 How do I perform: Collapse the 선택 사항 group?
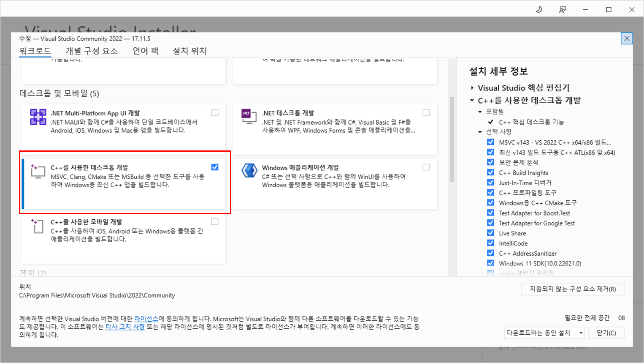pos(480,132)
